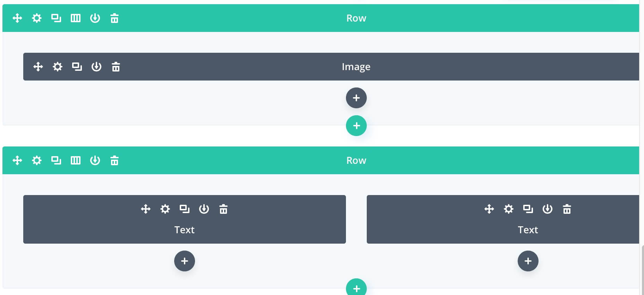Viewport: 644px width, 295px height.
Task: Click the move handle on the Image module
Action: (38, 67)
